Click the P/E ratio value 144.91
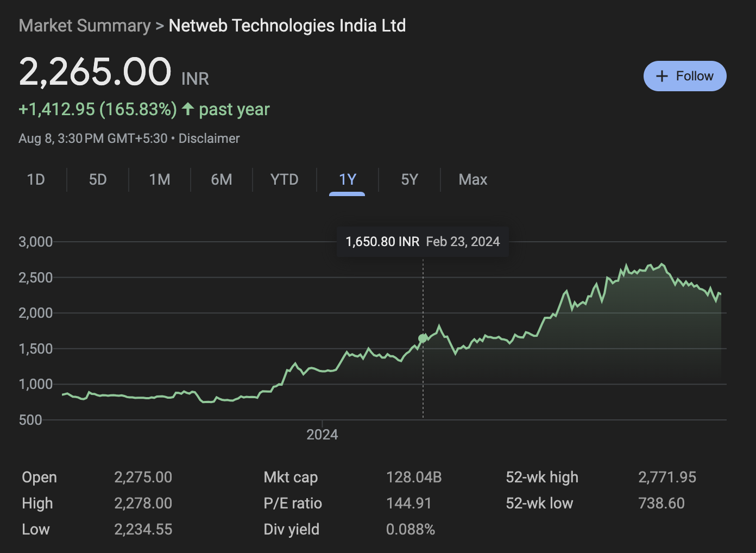Viewport: 756px width, 553px height. (409, 503)
